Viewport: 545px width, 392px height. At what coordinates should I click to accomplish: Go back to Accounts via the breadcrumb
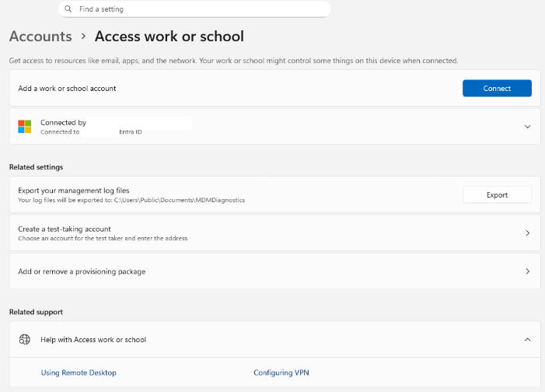coord(40,37)
